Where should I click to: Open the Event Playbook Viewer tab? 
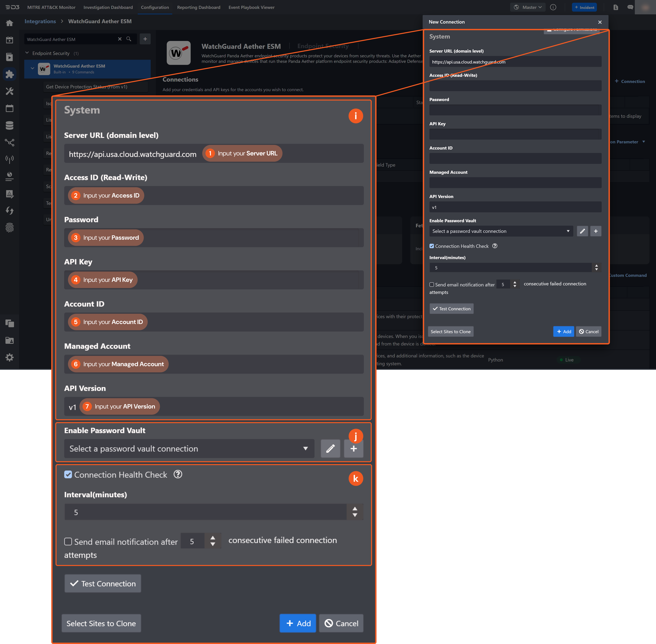click(251, 7)
